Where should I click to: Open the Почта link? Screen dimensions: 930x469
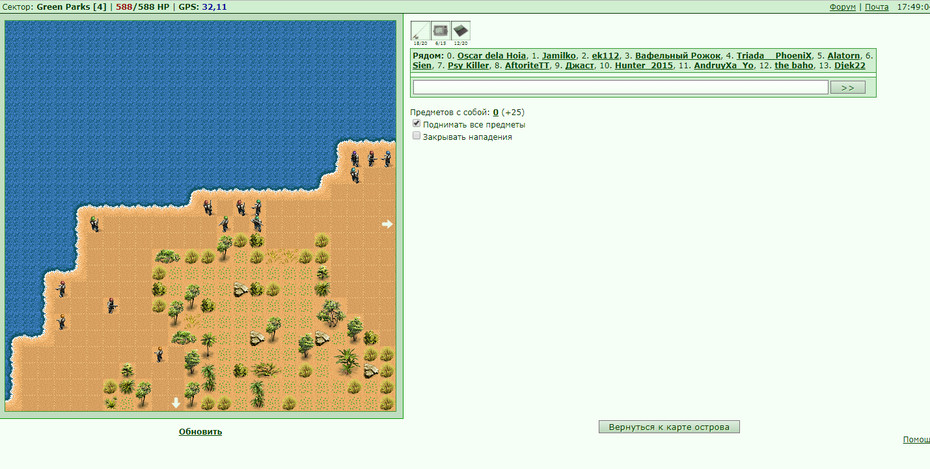click(x=877, y=7)
